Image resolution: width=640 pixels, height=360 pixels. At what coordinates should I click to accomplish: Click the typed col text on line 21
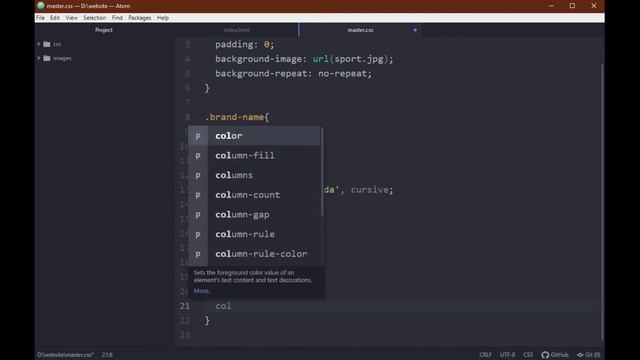pyautogui.click(x=223, y=306)
